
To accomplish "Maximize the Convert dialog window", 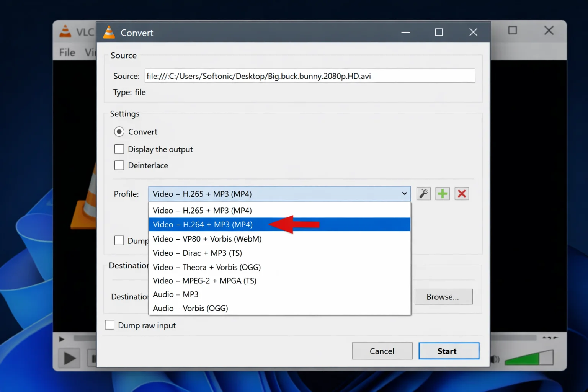I will (439, 33).
